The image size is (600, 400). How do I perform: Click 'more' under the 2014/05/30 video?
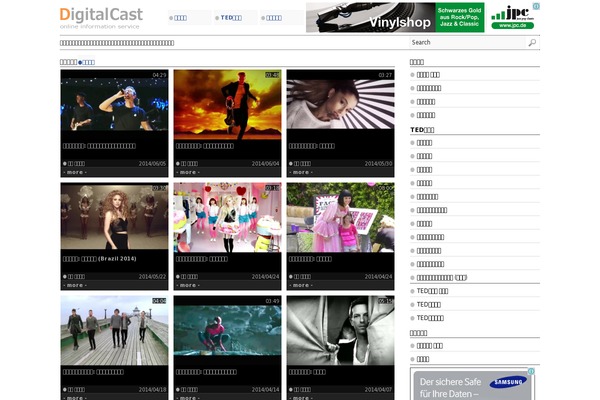pos(301,172)
